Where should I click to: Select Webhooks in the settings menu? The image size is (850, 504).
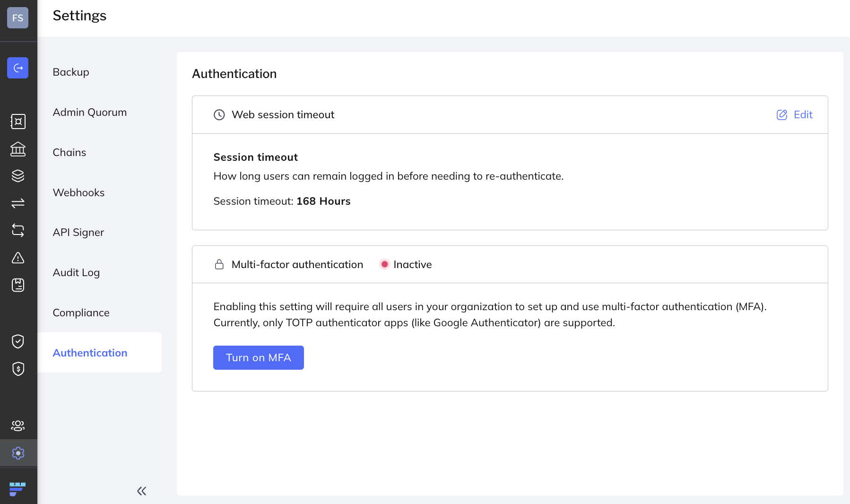point(78,192)
